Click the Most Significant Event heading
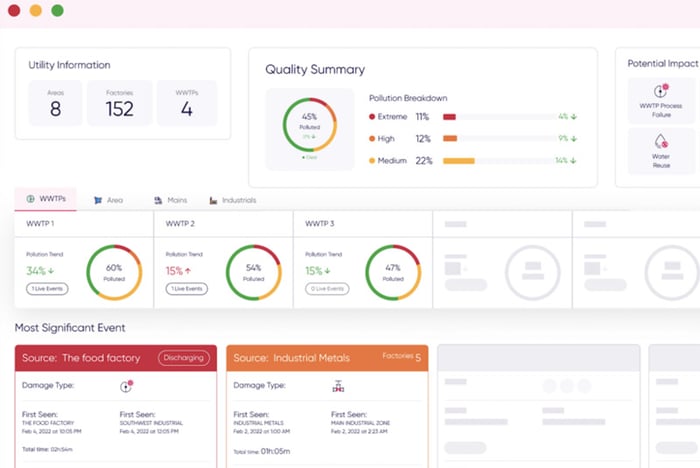Image resolution: width=700 pixels, height=468 pixels. (70, 328)
